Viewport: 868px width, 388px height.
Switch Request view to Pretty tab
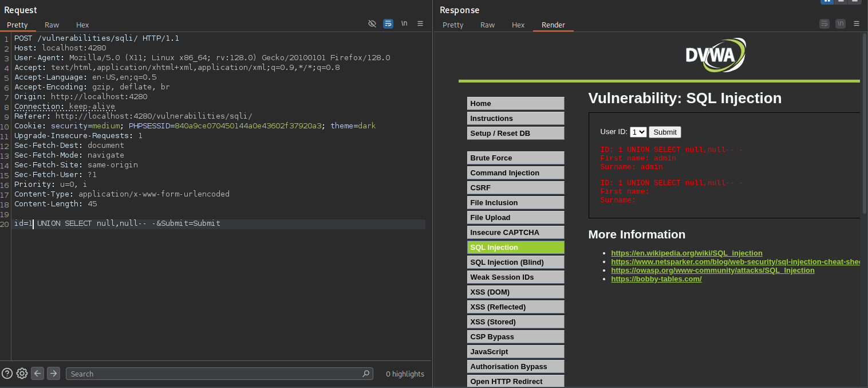click(x=17, y=25)
